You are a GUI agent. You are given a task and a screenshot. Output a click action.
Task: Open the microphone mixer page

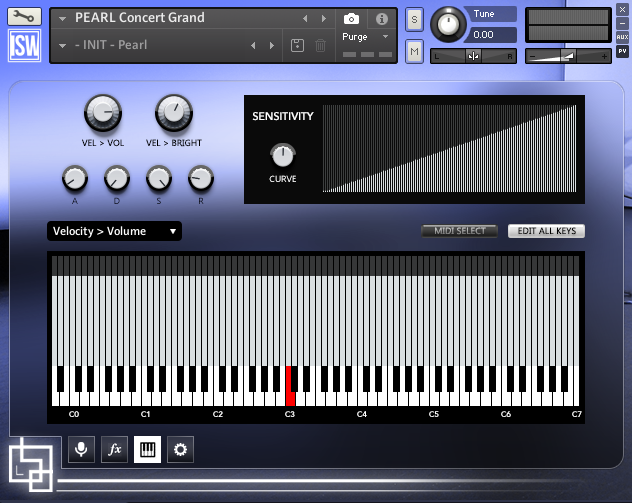coord(81,449)
